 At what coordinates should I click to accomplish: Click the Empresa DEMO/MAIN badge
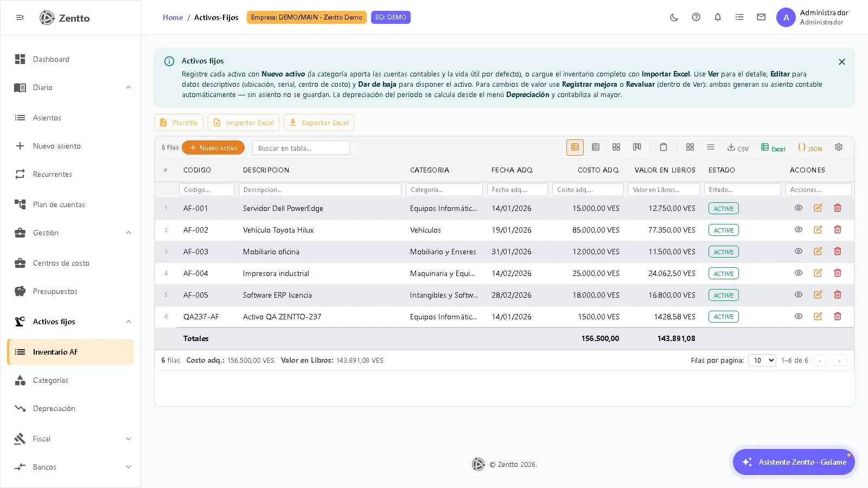[307, 17]
